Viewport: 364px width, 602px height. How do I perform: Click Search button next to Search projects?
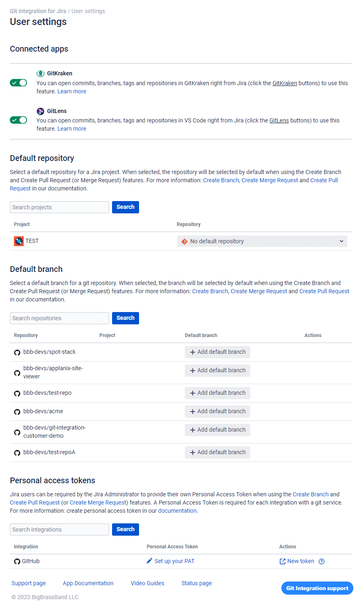tap(126, 207)
